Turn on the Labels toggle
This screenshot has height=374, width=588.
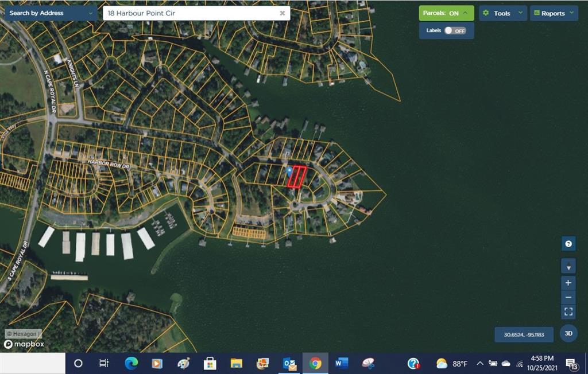[455, 30]
